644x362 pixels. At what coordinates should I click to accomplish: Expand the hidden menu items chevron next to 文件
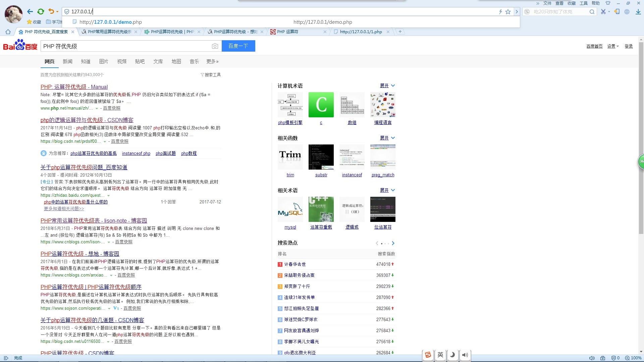click(538, 3)
